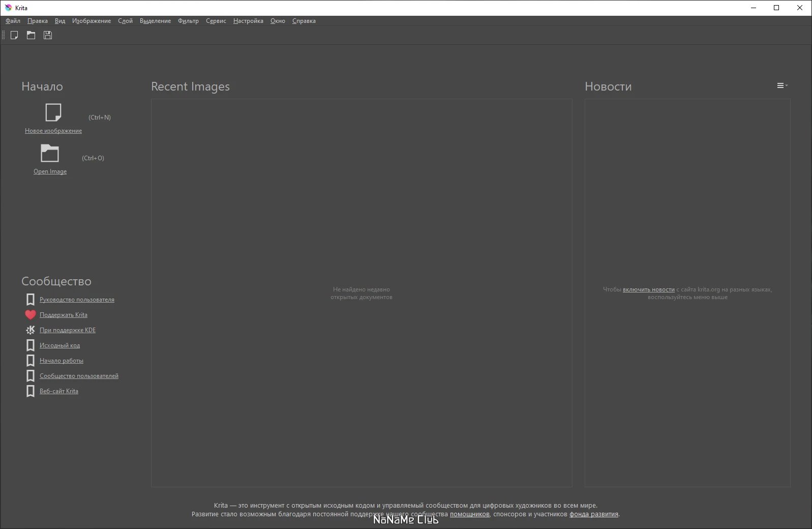Open the Изображение menu
812x529 pixels.
pyautogui.click(x=92, y=21)
